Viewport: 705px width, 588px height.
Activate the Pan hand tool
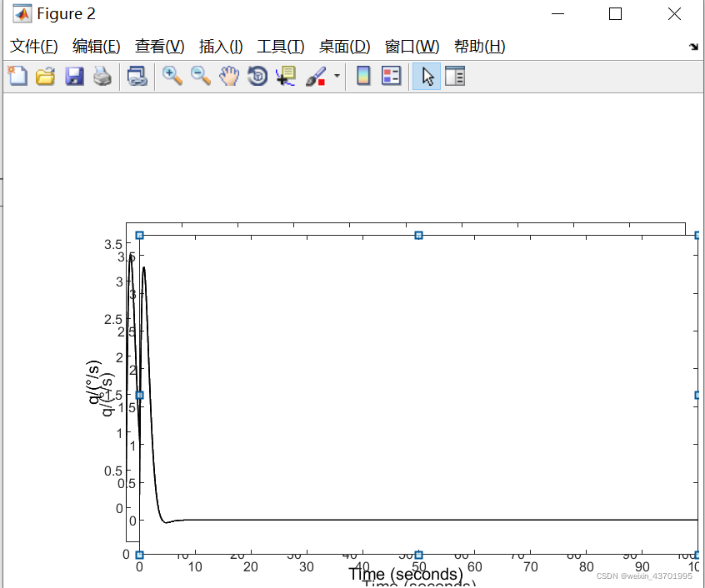[x=229, y=76]
